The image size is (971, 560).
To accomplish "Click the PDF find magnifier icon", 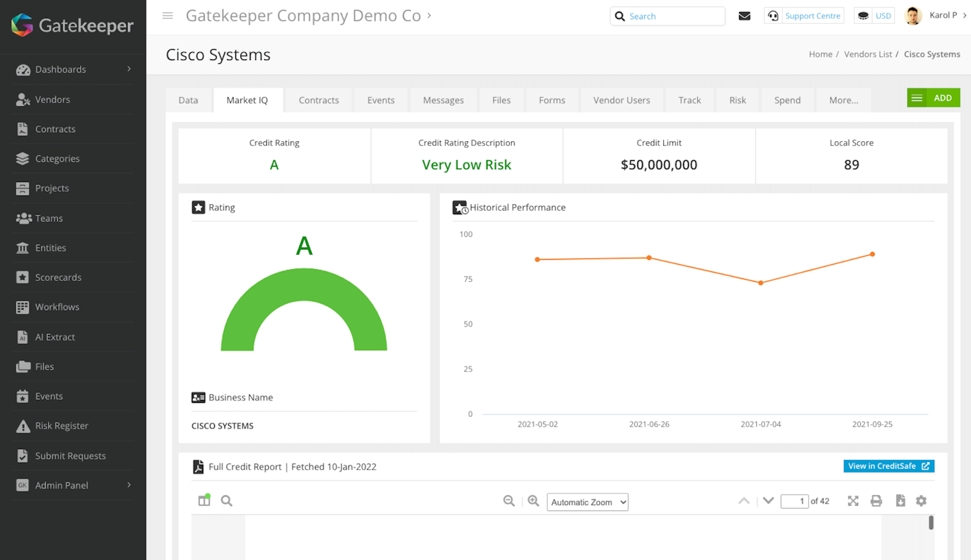I will [226, 501].
